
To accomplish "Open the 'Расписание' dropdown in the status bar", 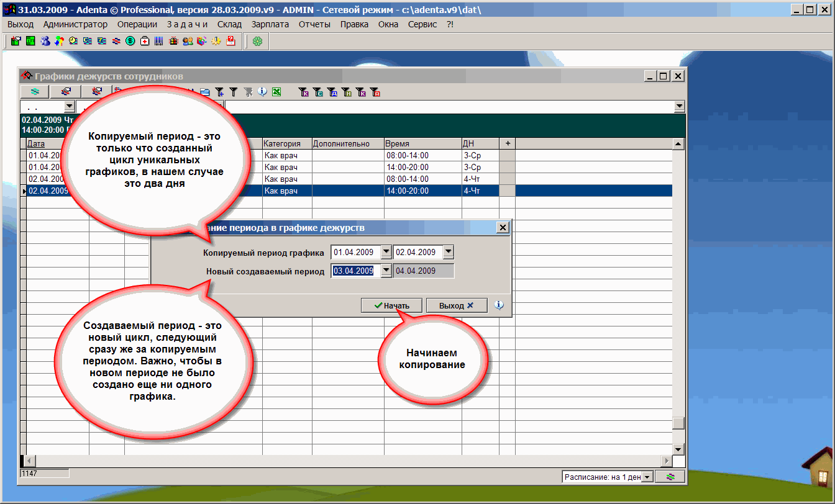I will (647, 477).
